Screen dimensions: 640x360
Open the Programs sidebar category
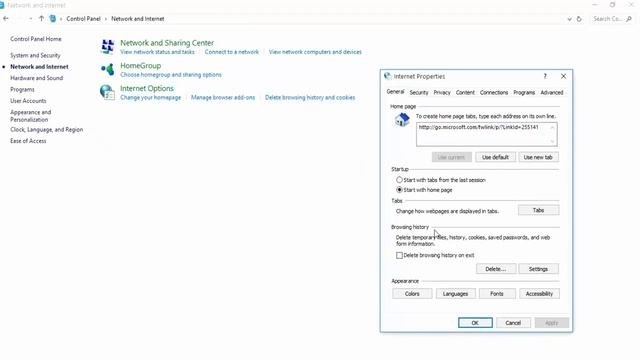pyautogui.click(x=22, y=89)
